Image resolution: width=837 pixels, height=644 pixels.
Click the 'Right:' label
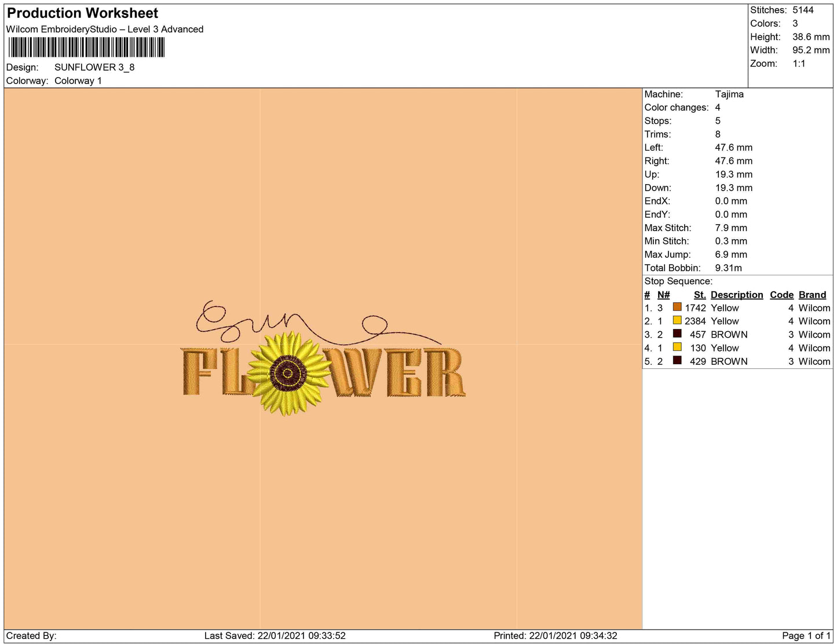(x=657, y=160)
